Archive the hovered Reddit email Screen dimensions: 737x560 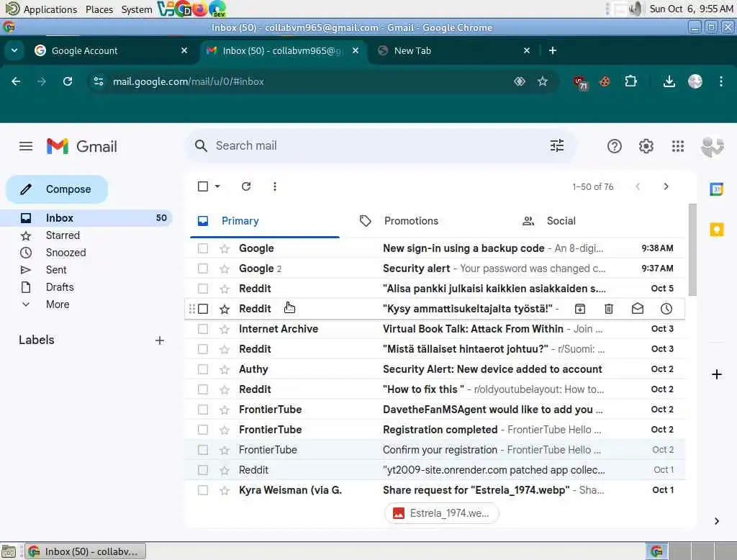(x=580, y=309)
